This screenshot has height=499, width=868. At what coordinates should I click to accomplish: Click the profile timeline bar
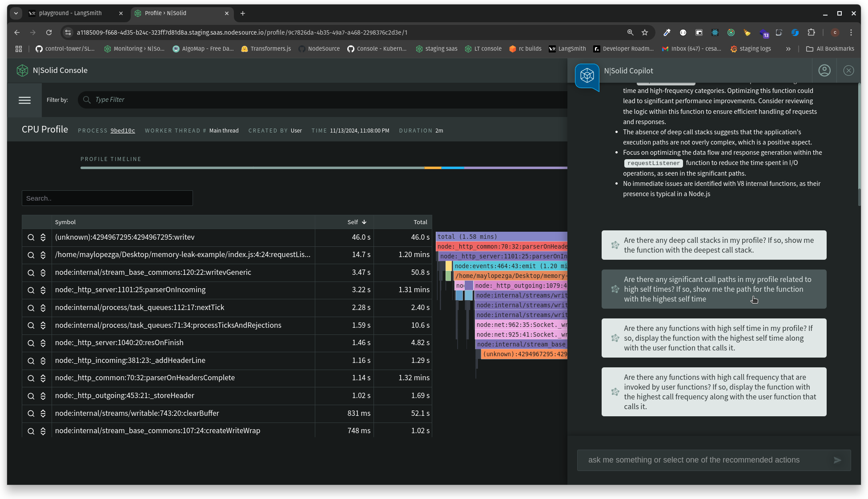324,168
